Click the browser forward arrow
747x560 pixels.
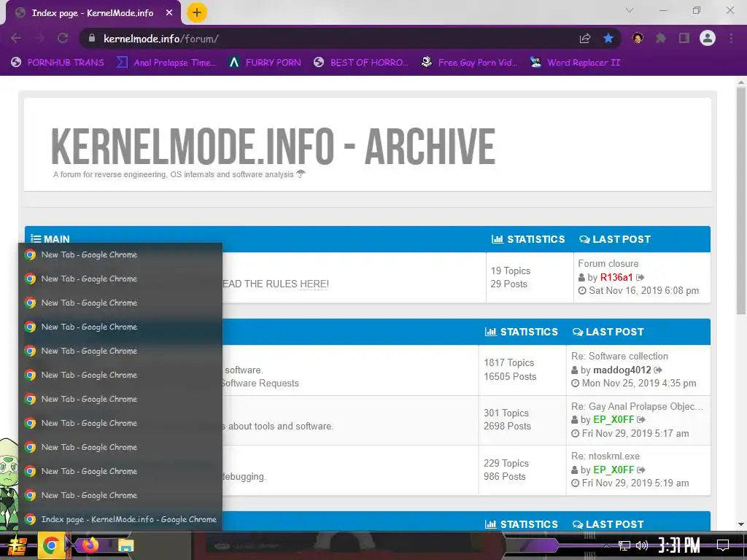[39, 39]
